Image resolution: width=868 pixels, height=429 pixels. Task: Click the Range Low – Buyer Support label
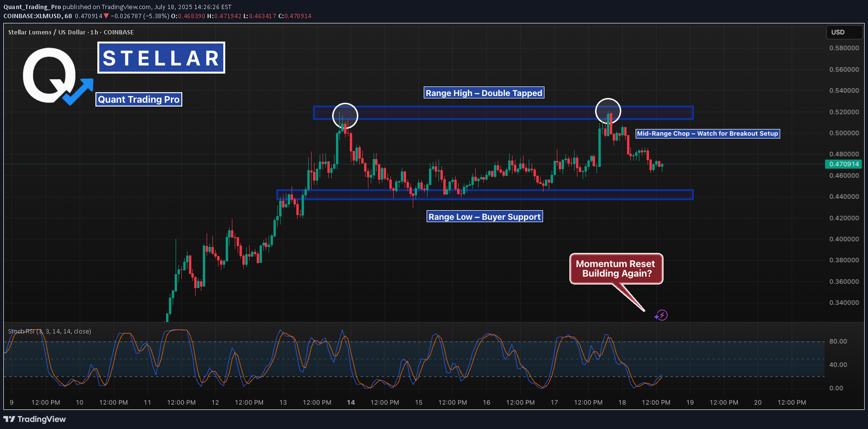pos(484,216)
